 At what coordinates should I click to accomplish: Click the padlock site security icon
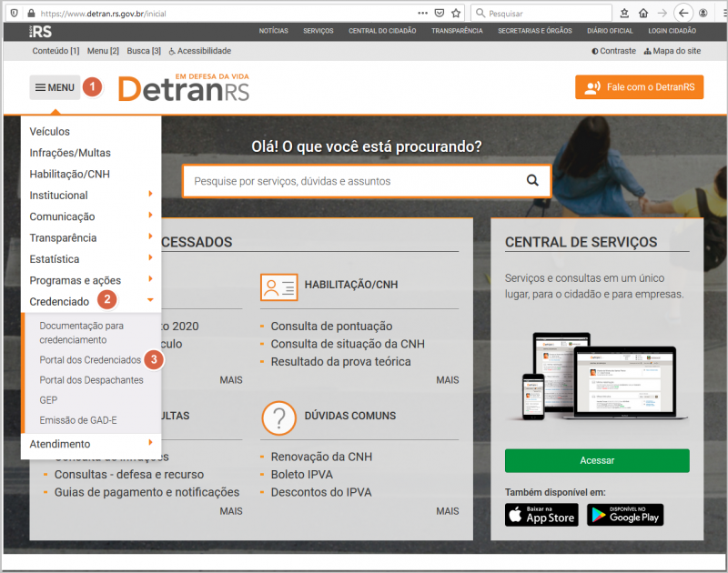[31, 13]
